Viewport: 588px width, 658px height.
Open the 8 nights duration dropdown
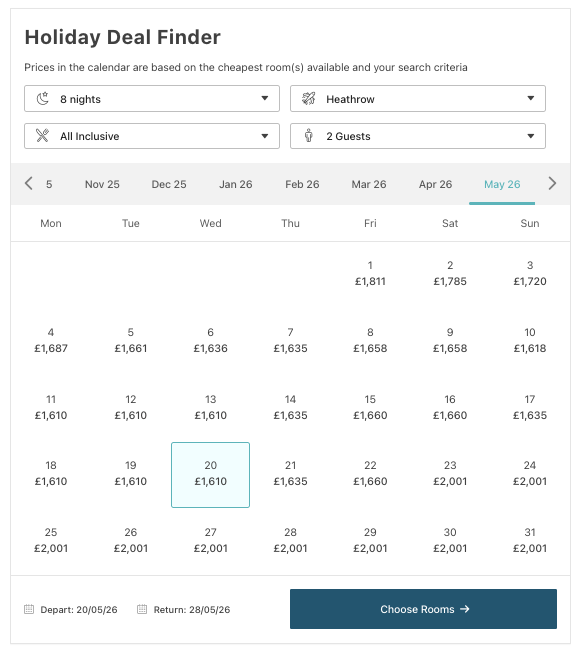pyautogui.click(x=152, y=99)
